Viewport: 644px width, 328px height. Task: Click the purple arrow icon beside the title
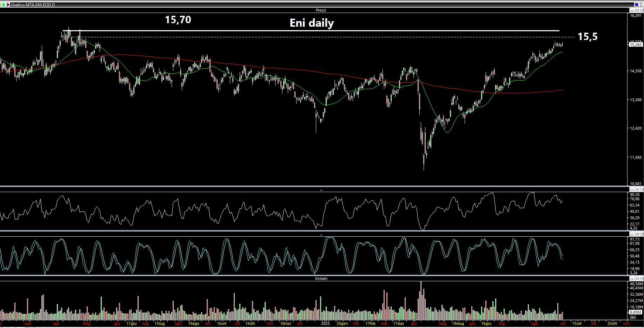tap(8, 5)
